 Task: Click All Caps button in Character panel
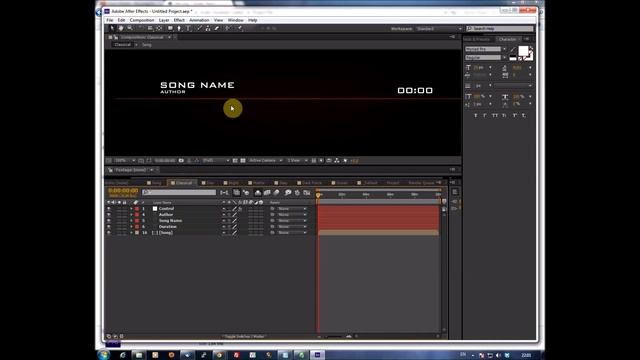point(495,116)
